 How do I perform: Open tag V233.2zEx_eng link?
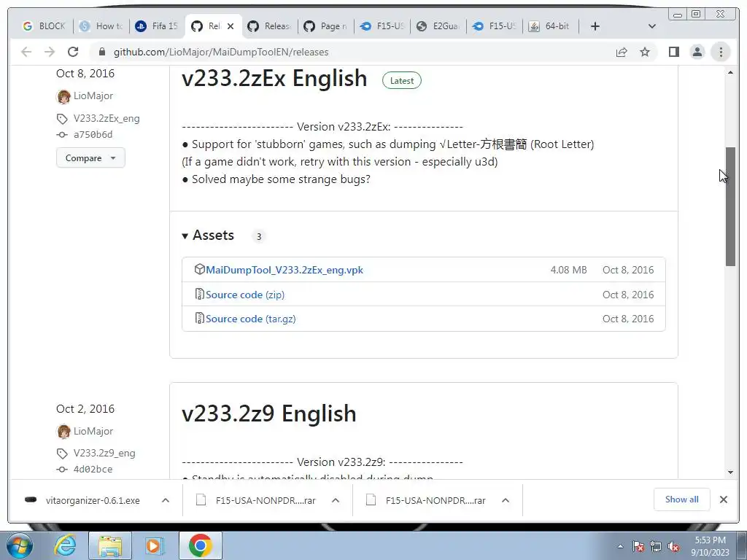point(107,119)
